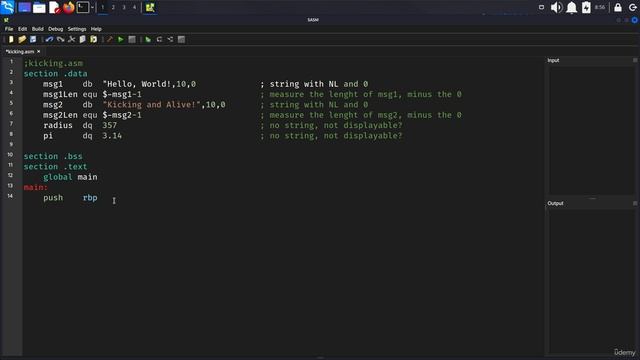
Task: Open the notifications bell
Action: (571, 7)
